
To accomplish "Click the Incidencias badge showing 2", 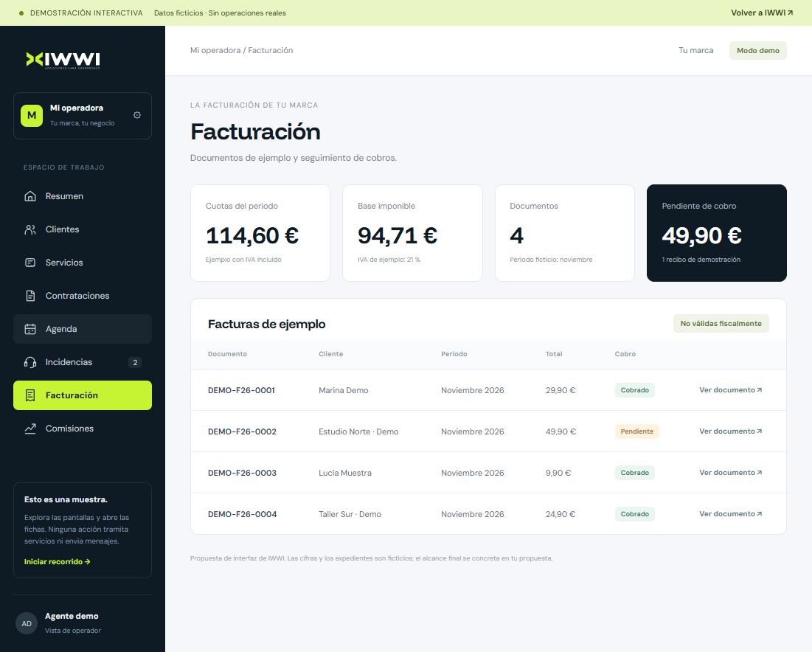I will coord(135,363).
